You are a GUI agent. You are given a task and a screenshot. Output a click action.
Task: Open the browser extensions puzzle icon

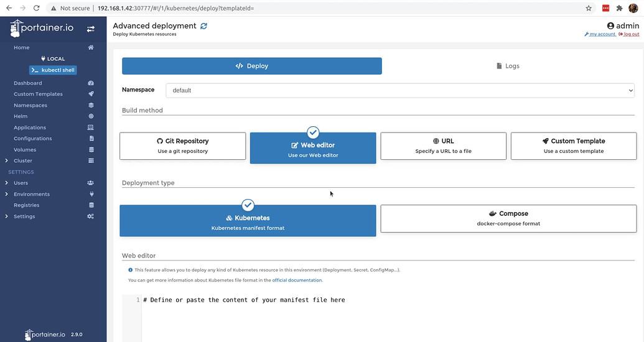619,8
